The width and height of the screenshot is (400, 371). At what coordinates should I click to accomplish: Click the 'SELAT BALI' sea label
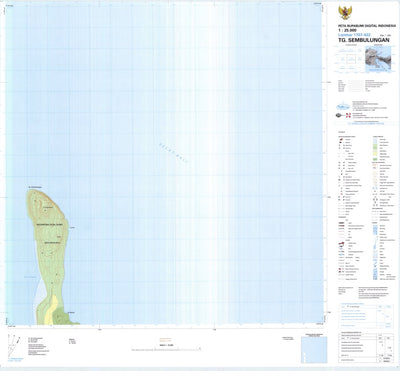click(173, 153)
